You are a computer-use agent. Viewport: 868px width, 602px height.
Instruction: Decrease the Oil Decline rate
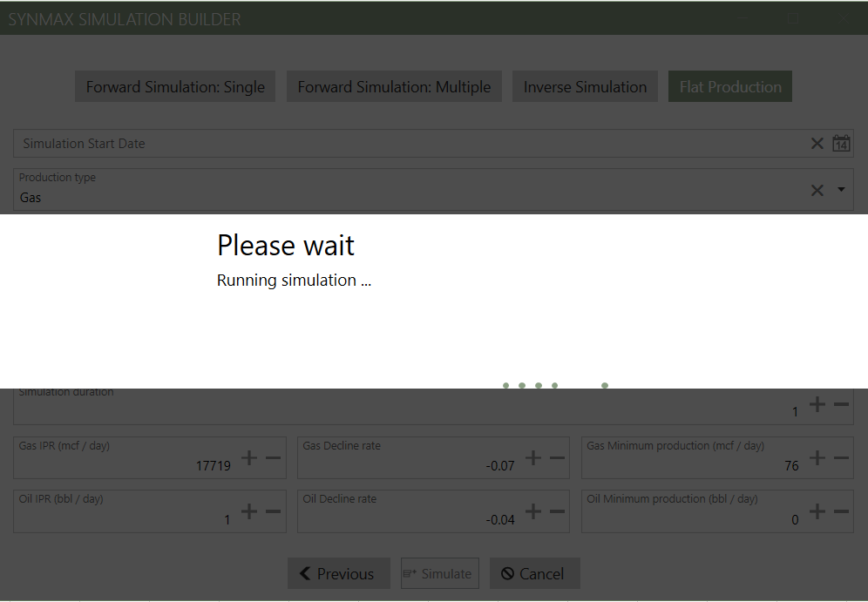coord(557,512)
